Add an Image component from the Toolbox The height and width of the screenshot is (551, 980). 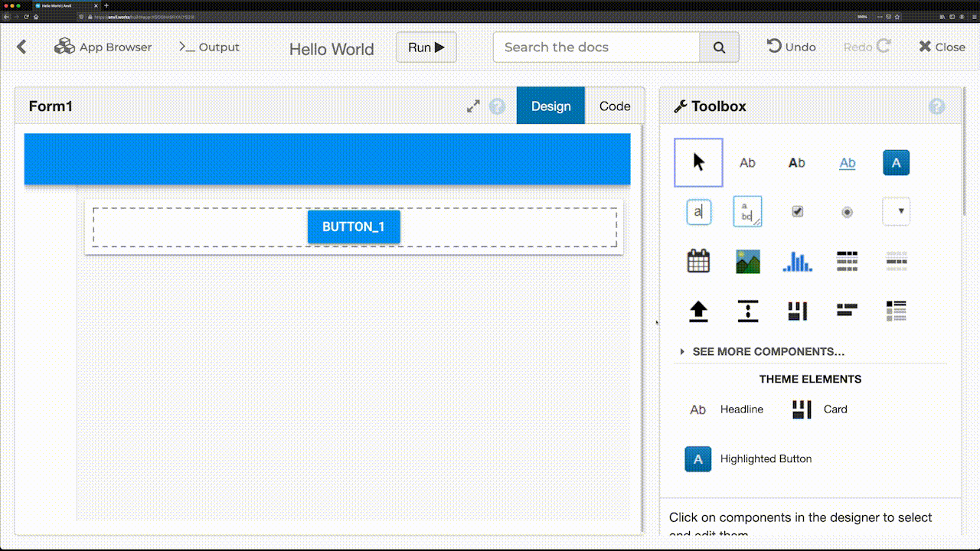click(x=747, y=260)
